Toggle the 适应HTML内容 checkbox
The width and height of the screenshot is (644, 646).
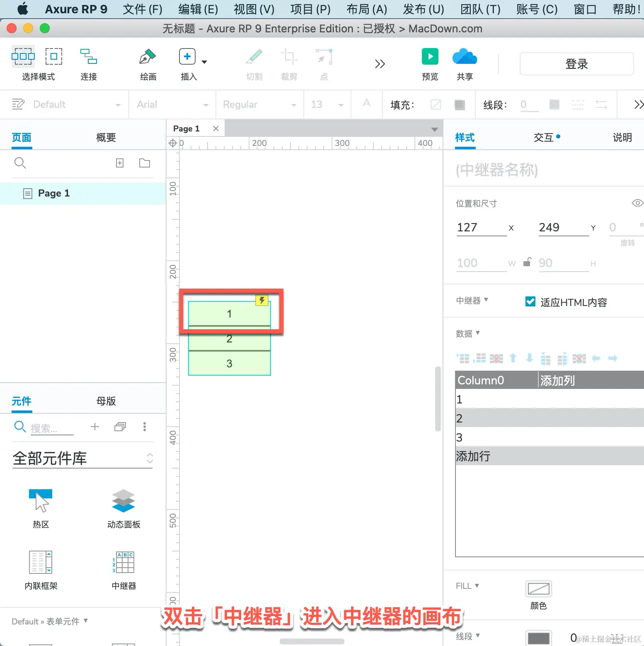coord(530,301)
